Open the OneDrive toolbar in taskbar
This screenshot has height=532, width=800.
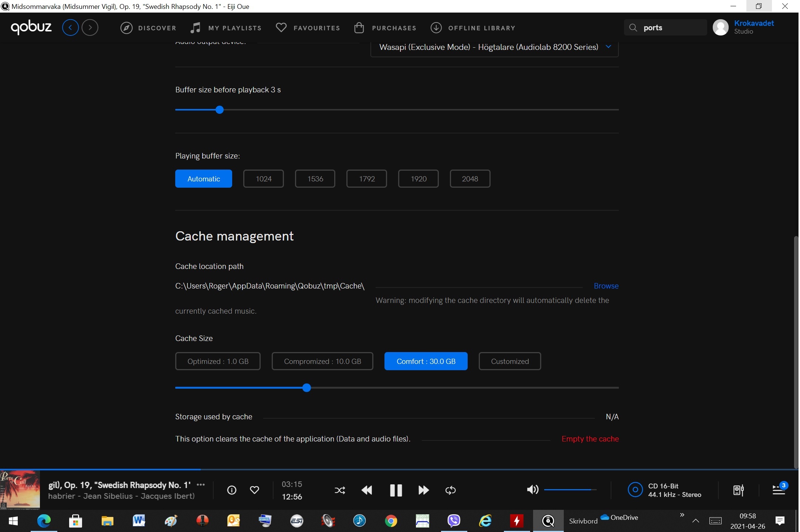pos(620,517)
